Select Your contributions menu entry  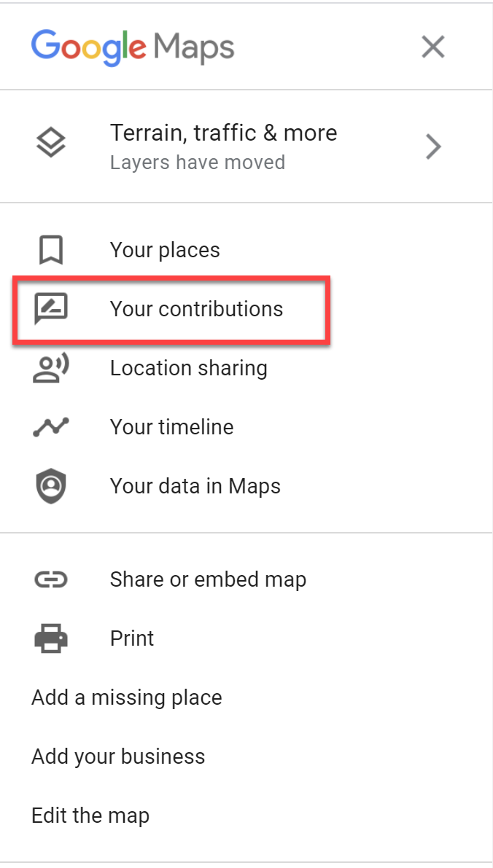pos(196,309)
